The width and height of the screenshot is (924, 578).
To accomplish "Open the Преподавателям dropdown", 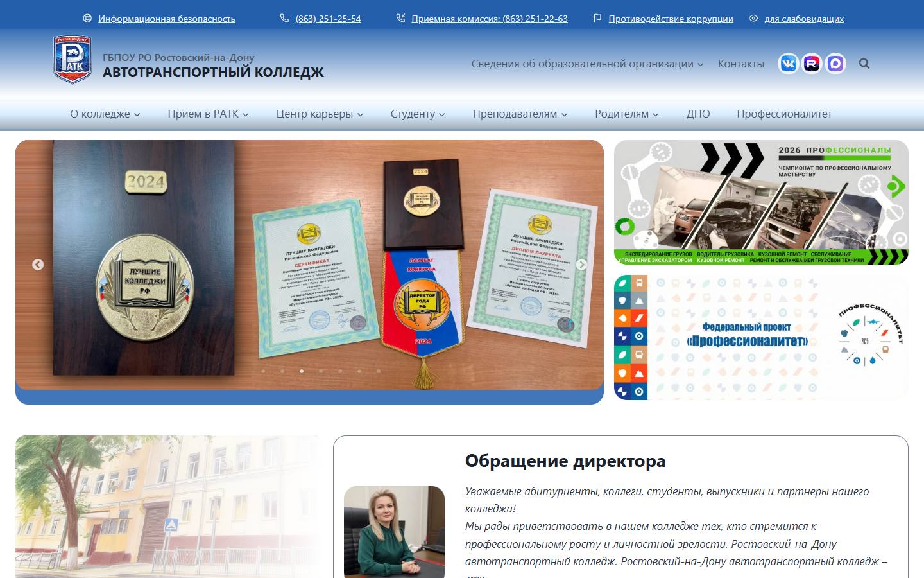I will (x=520, y=114).
